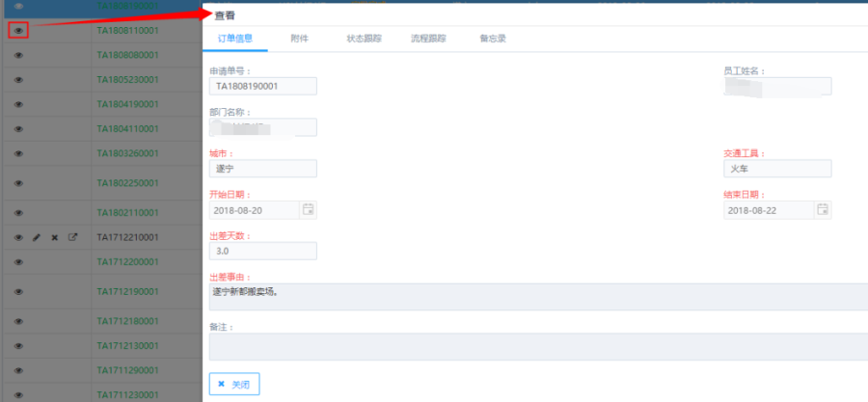868x402 pixels.
Task: Go to the 备忘录 tab
Action: point(493,40)
